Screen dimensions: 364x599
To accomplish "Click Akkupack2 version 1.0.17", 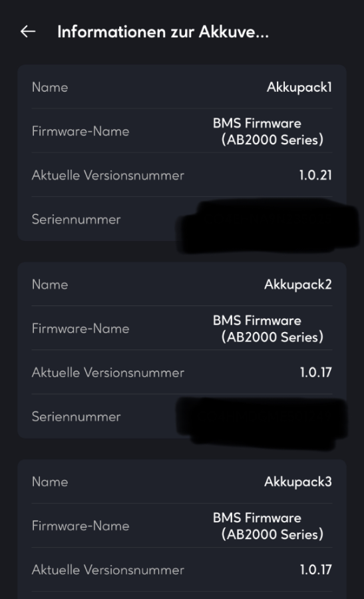I will (x=315, y=373).
